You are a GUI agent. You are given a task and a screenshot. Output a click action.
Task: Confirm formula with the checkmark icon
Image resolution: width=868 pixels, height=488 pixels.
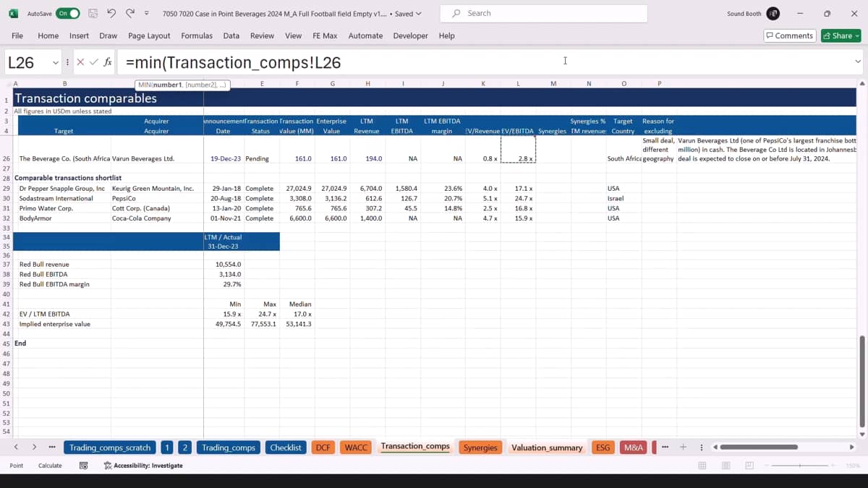pyautogui.click(x=93, y=62)
